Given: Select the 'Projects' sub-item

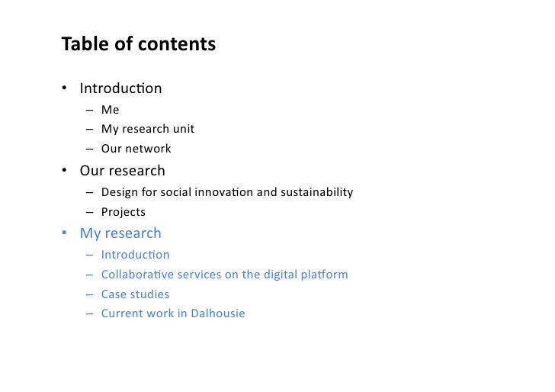Looking at the screenshot, I should coord(124,212).
